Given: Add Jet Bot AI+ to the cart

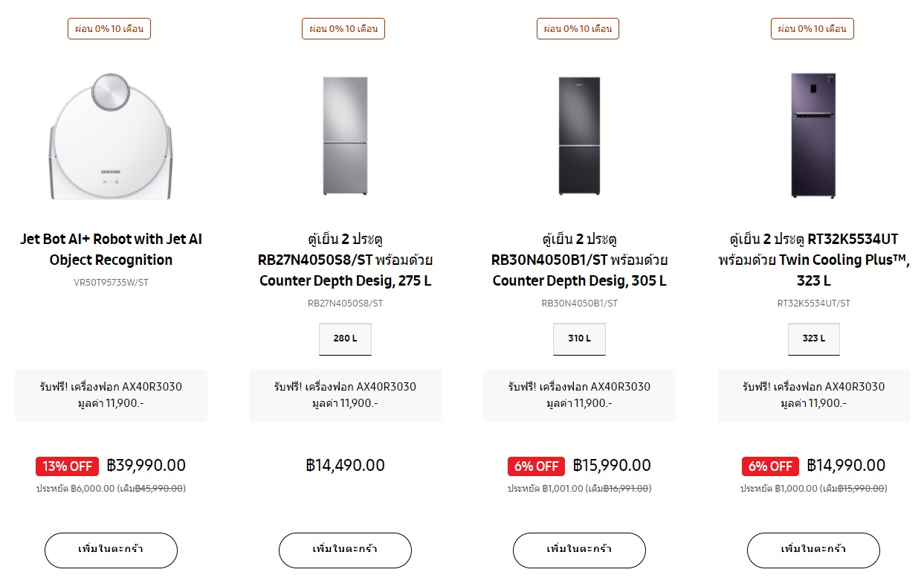Looking at the screenshot, I should tap(111, 550).
